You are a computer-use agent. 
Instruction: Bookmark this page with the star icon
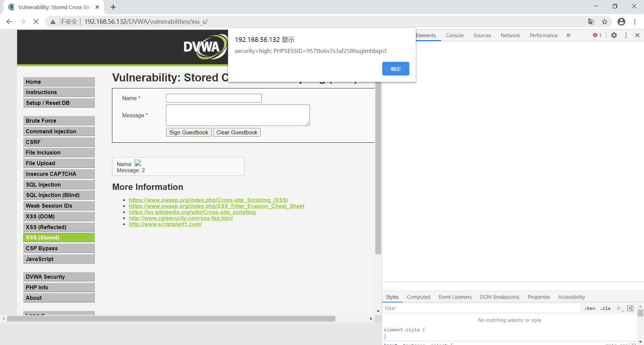pos(604,22)
